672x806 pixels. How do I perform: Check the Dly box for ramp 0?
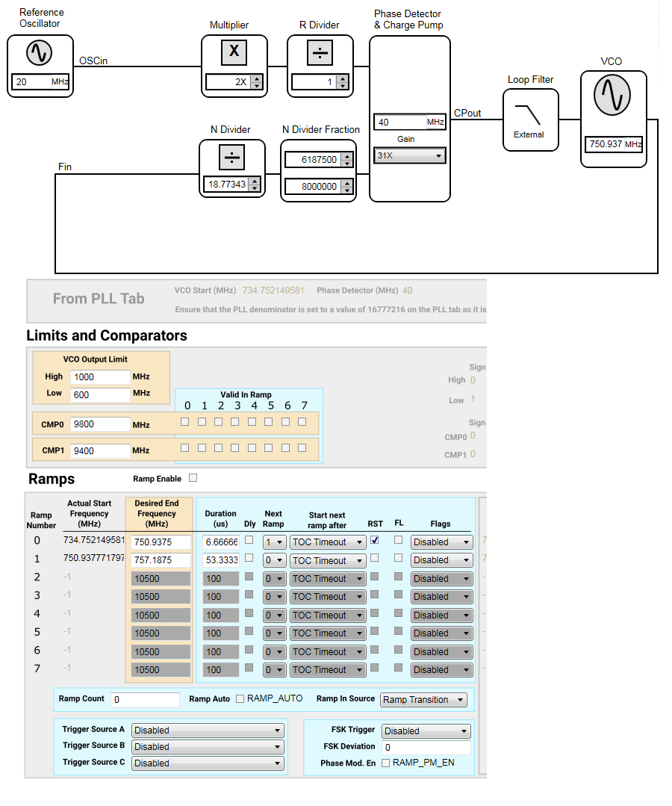tap(249, 540)
